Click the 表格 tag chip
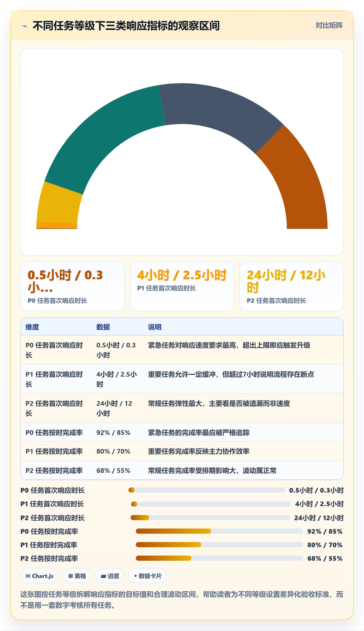Screen dimensions: 364x631 click(x=77, y=576)
